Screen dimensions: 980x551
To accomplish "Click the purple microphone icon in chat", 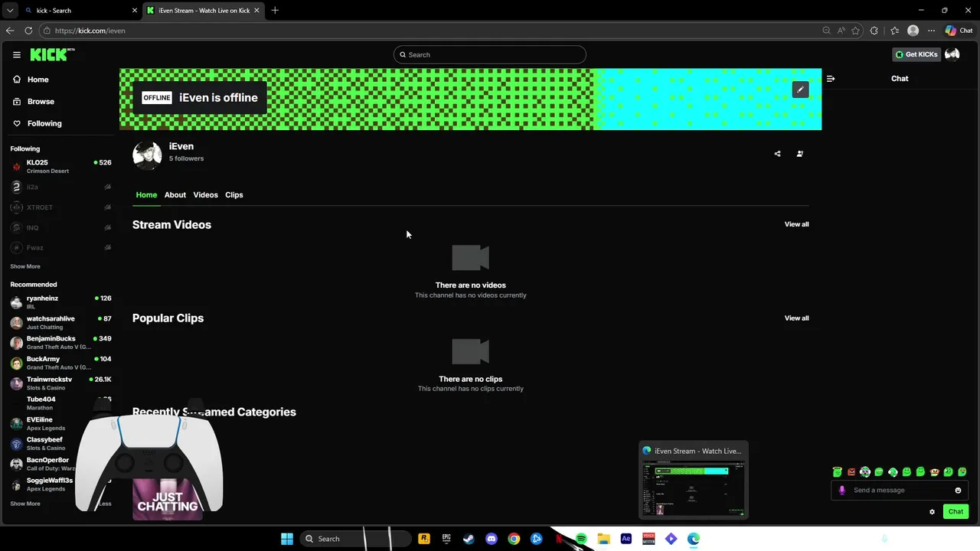I will pyautogui.click(x=842, y=491).
